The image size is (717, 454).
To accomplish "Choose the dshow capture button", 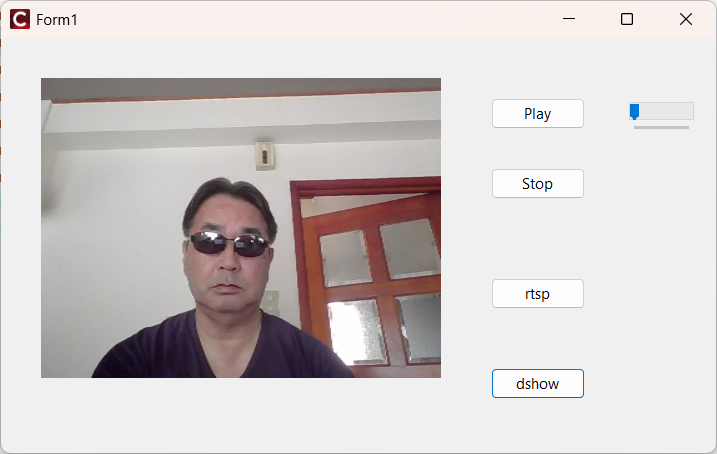I will [538, 384].
